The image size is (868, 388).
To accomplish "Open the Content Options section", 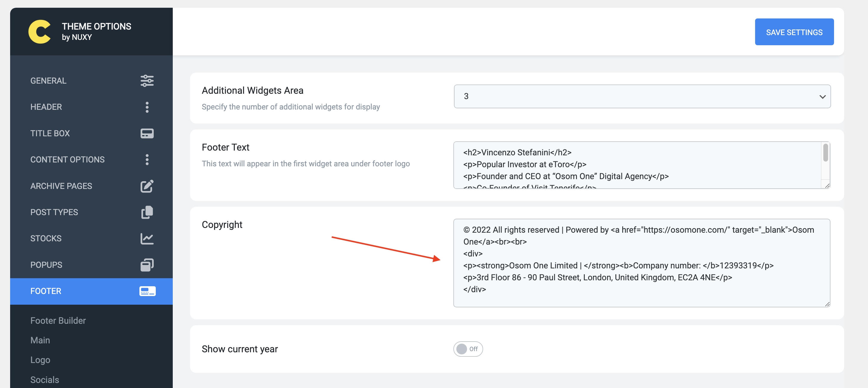I will click(91, 159).
